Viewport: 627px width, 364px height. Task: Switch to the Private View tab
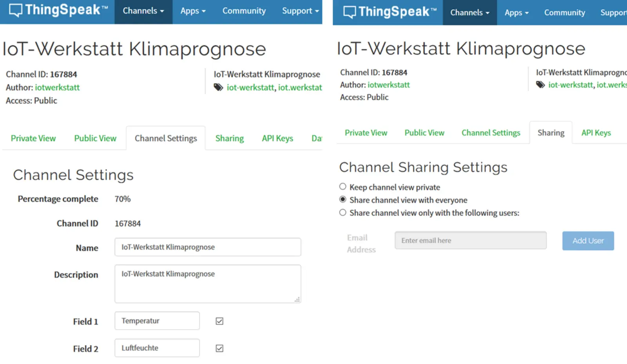coord(33,138)
